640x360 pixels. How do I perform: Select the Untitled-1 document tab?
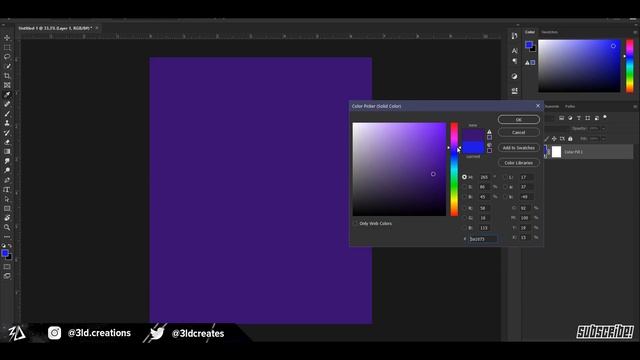coord(55,28)
